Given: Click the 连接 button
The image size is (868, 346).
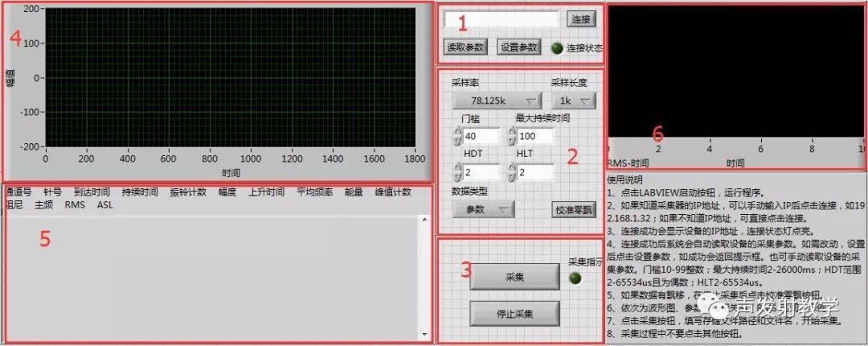Looking at the screenshot, I should click(x=581, y=19).
